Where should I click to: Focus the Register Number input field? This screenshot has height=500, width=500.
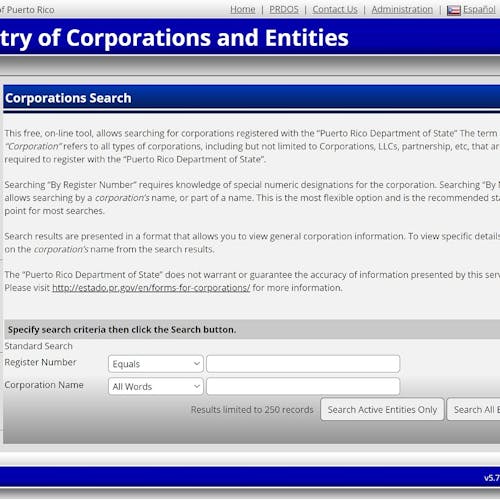point(303,364)
